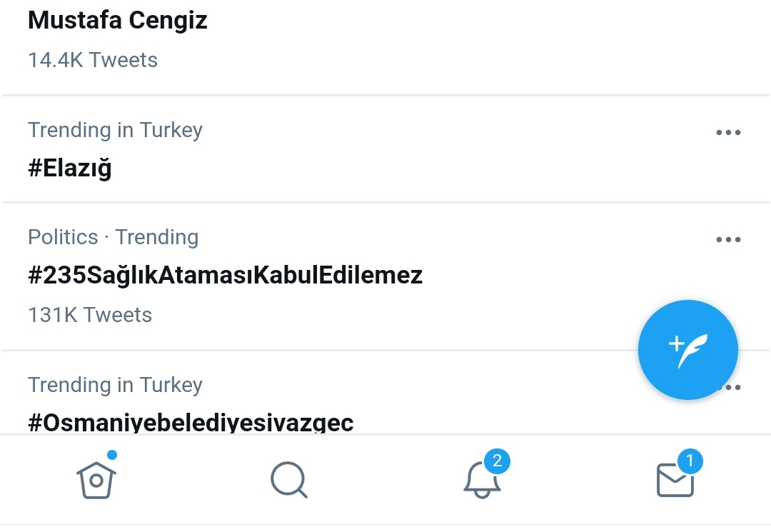
Task: Tap the compose new tweet floating button
Action: (x=688, y=350)
